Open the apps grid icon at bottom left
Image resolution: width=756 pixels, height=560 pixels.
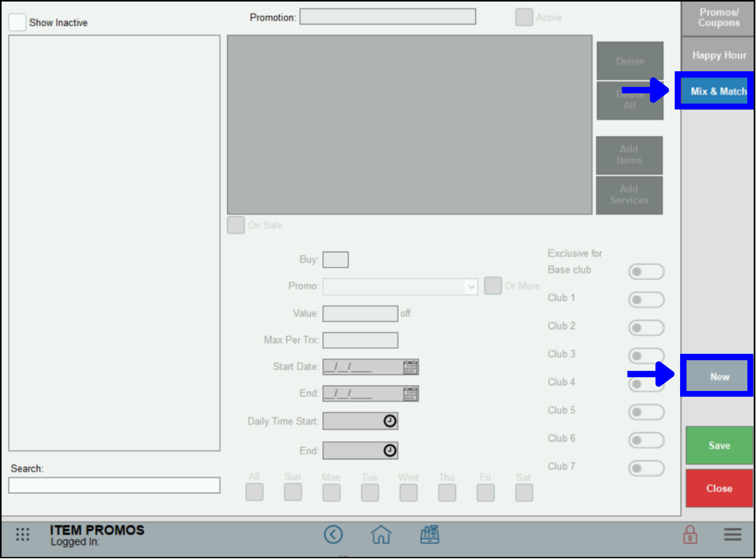pyautogui.click(x=22, y=535)
